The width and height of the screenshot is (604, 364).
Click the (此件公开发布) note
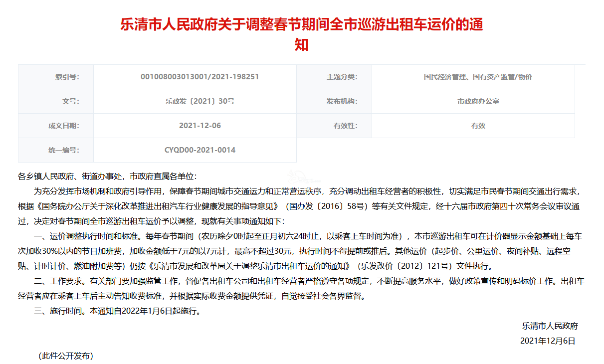[66, 356]
